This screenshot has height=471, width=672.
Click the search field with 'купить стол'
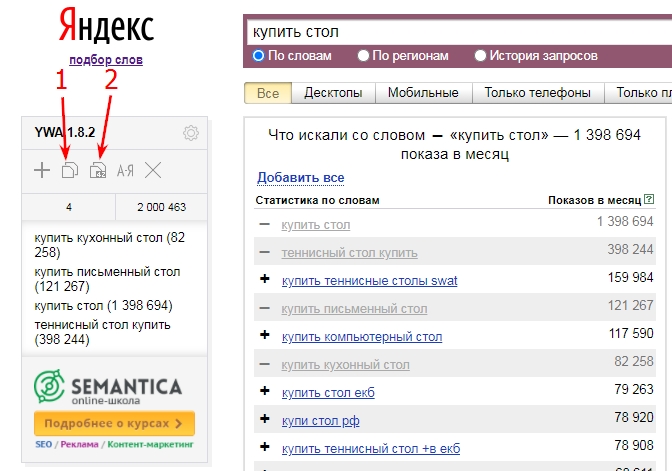tap(459, 32)
